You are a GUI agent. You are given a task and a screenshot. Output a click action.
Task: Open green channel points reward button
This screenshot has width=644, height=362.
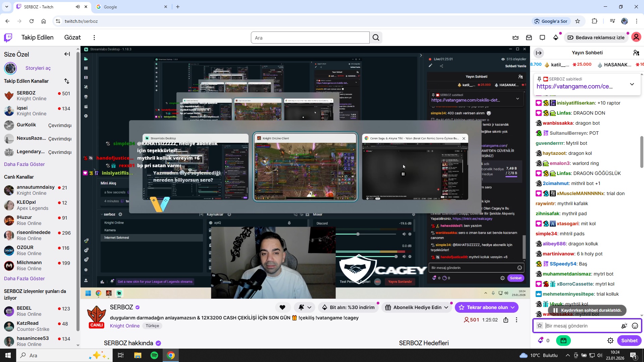[563, 341]
